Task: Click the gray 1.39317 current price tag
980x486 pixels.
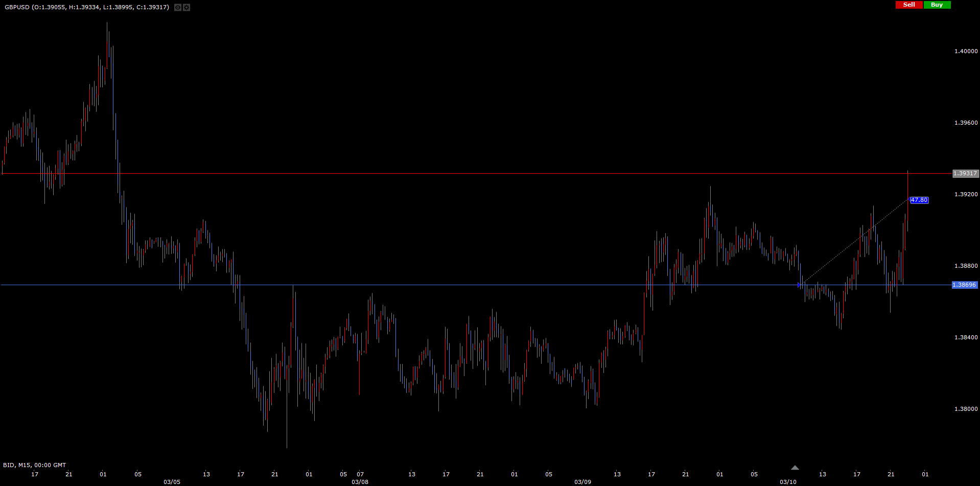Action: pos(965,174)
